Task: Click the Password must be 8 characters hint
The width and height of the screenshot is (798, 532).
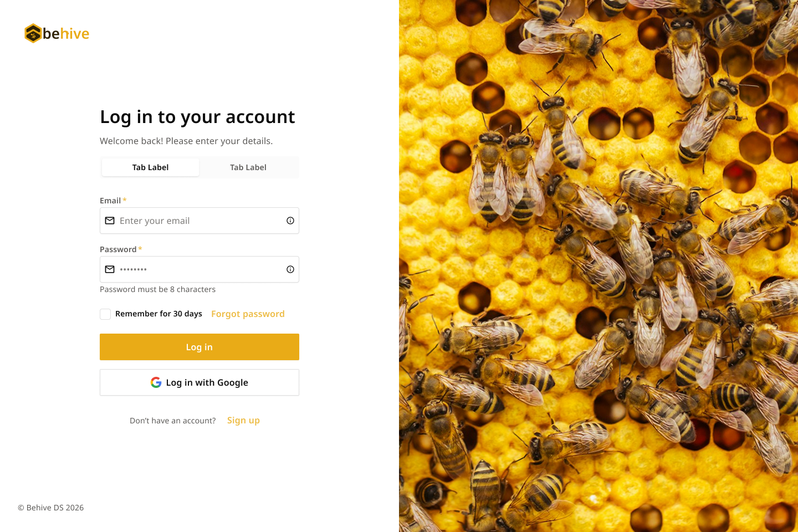Action: pyautogui.click(x=157, y=289)
